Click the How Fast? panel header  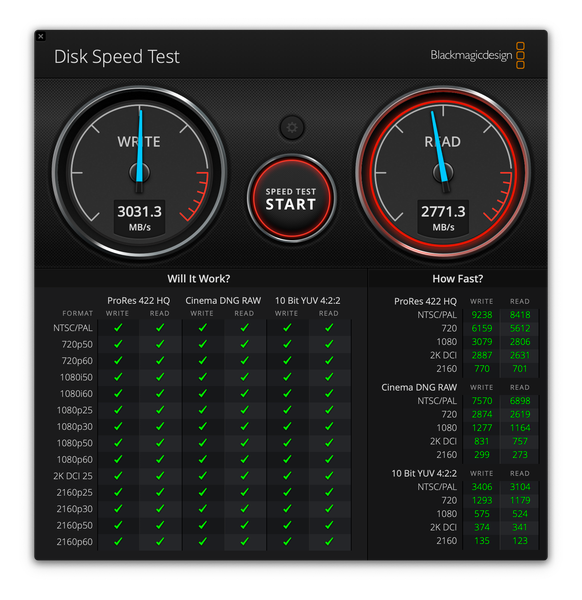tap(458, 279)
